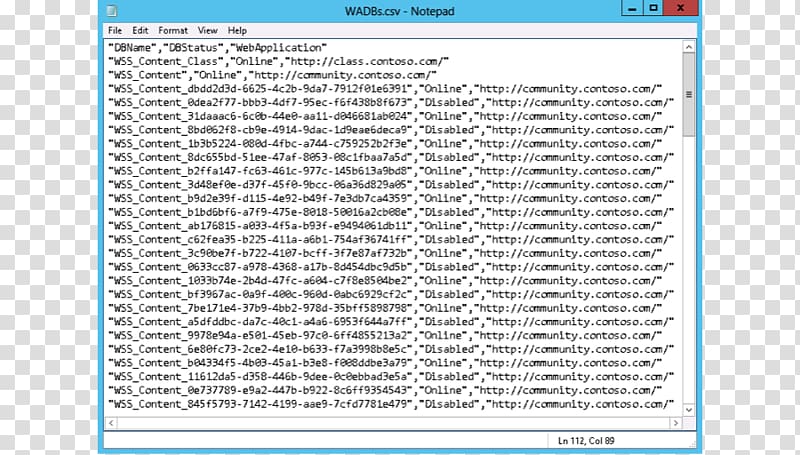The image size is (800, 455).
Task: Click the "DBStatus" header text
Action: point(193,47)
